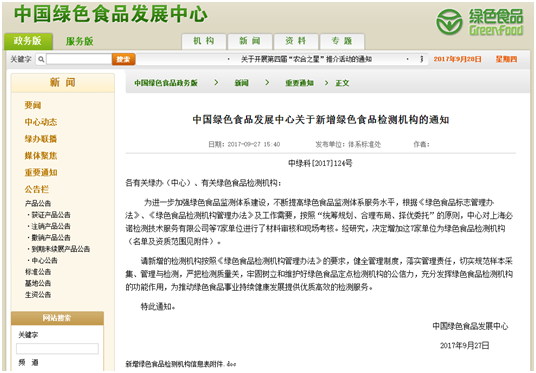Download 新增绿色食品检测机构信息表附件.doc attachment
536x373 pixels.
pos(180,364)
